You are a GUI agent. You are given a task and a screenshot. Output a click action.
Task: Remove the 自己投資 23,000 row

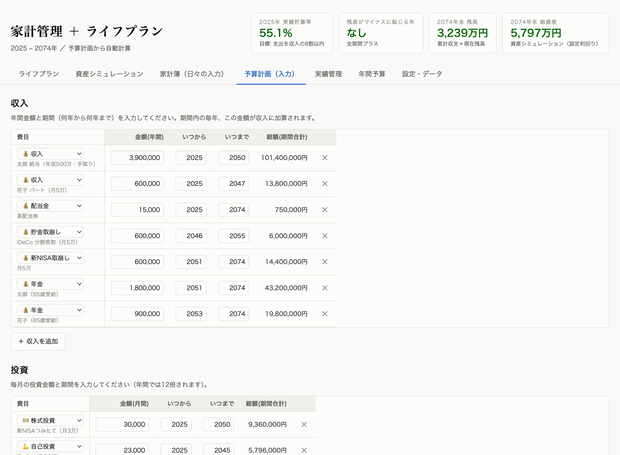(304, 450)
